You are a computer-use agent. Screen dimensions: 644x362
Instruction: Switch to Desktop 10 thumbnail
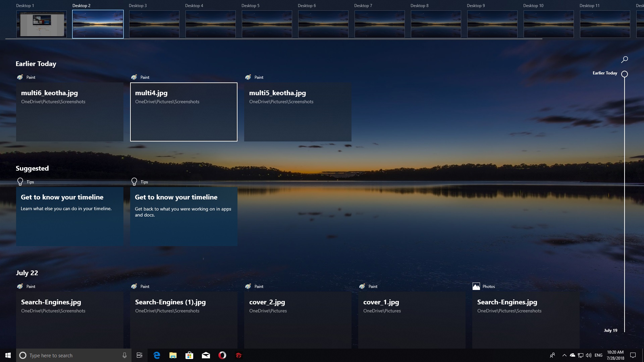click(x=549, y=24)
